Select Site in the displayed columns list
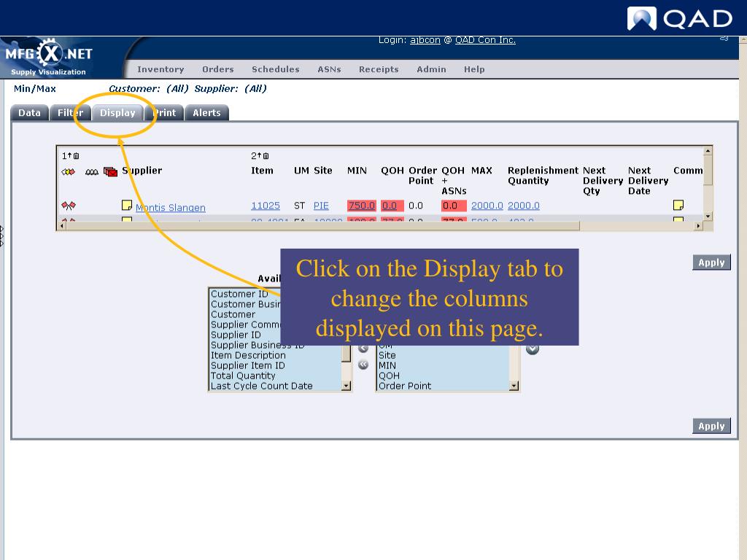The width and height of the screenshot is (747, 560). tap(387, 355)
